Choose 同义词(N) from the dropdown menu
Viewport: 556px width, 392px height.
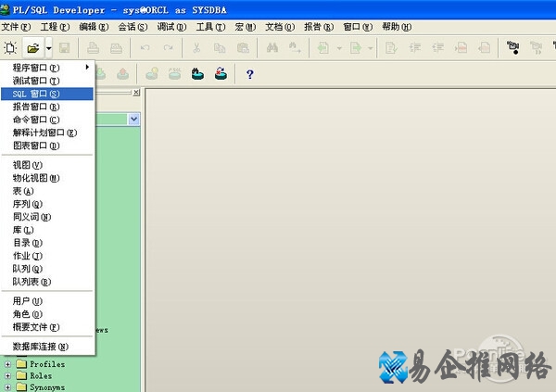(47, 217)
